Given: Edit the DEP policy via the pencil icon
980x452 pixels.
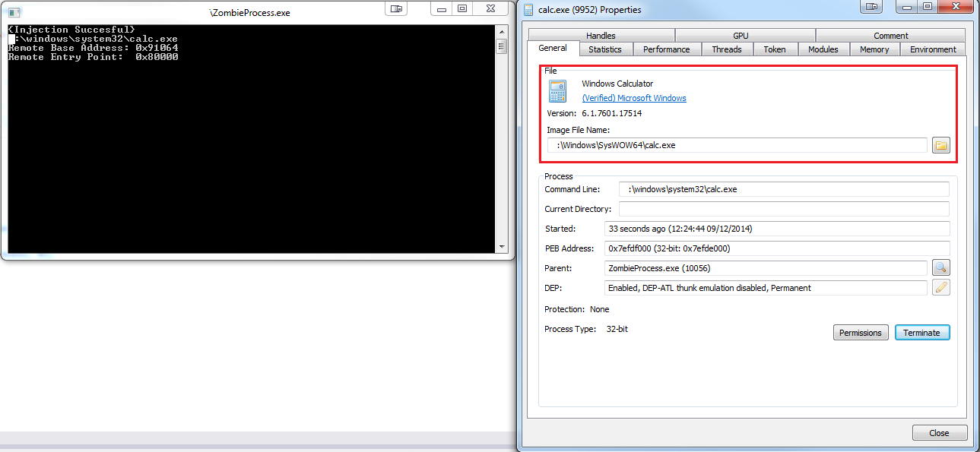Looking at the screenshot, I should [941, 288].
